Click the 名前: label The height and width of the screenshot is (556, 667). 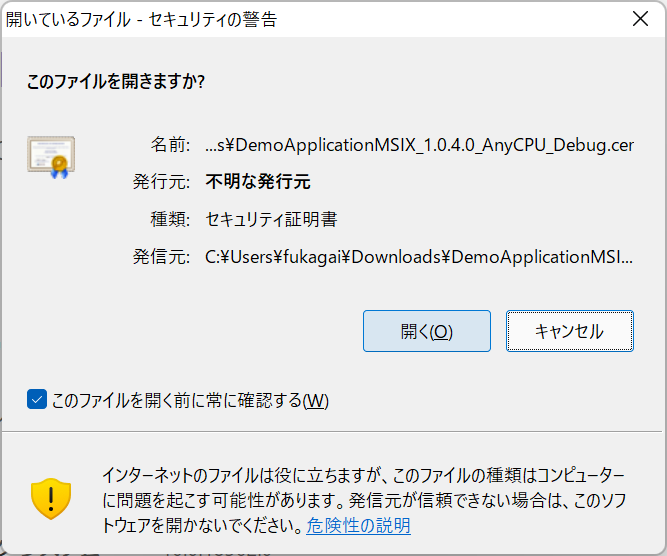[x=170, y=145]
